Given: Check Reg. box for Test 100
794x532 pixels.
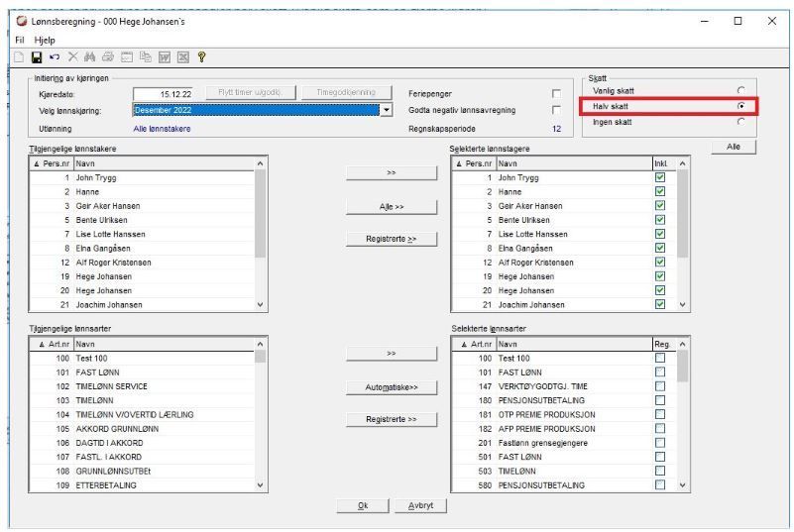Looking at the screenshot, I should coord(660,358).
